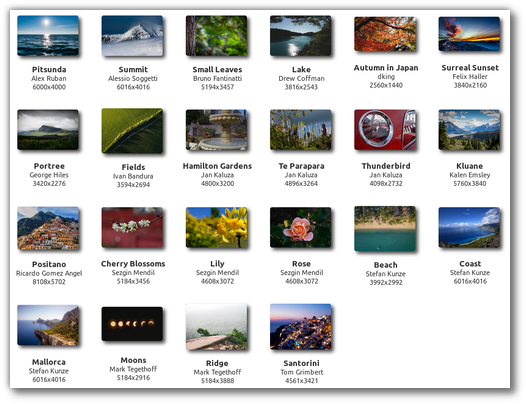Choose the aerial Beach wallpaper thumbnail
This screenshot has width=526, height=404.
pos(385,229)
